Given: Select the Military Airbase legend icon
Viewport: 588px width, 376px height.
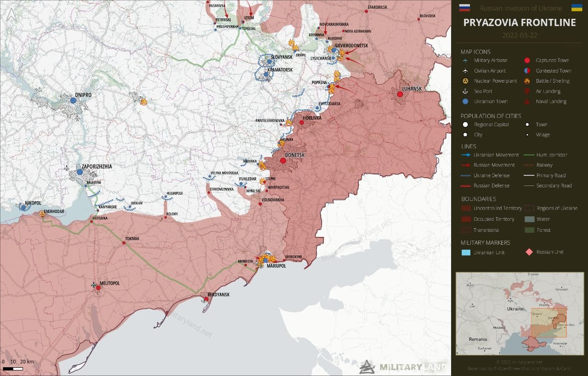Looking at the screenshot, I should (x=465, y=61).
